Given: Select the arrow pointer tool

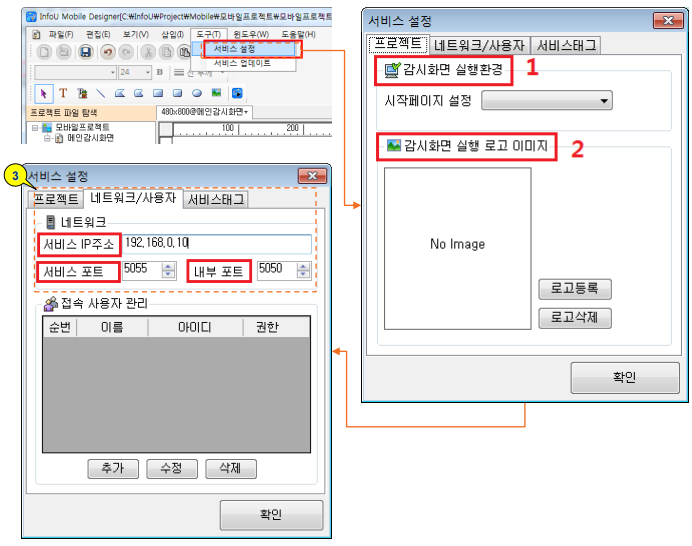Looking at the screenshot, I should 44,93.
